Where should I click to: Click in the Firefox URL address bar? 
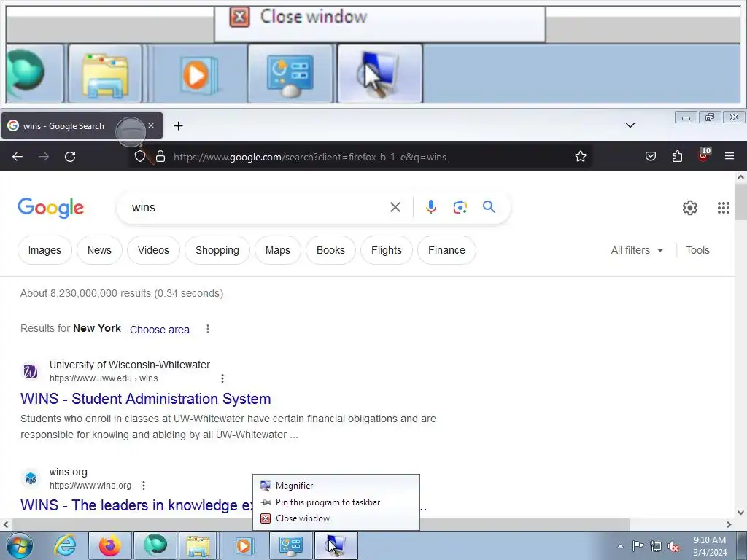point(352,157)
